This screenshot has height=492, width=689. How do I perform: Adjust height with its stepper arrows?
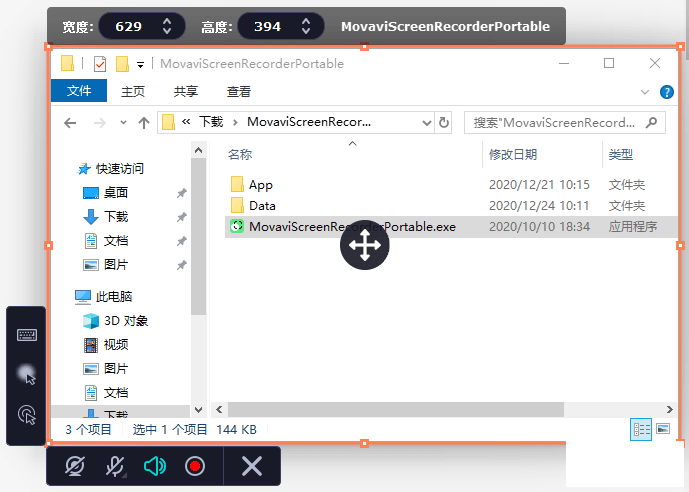pos(306,26)
